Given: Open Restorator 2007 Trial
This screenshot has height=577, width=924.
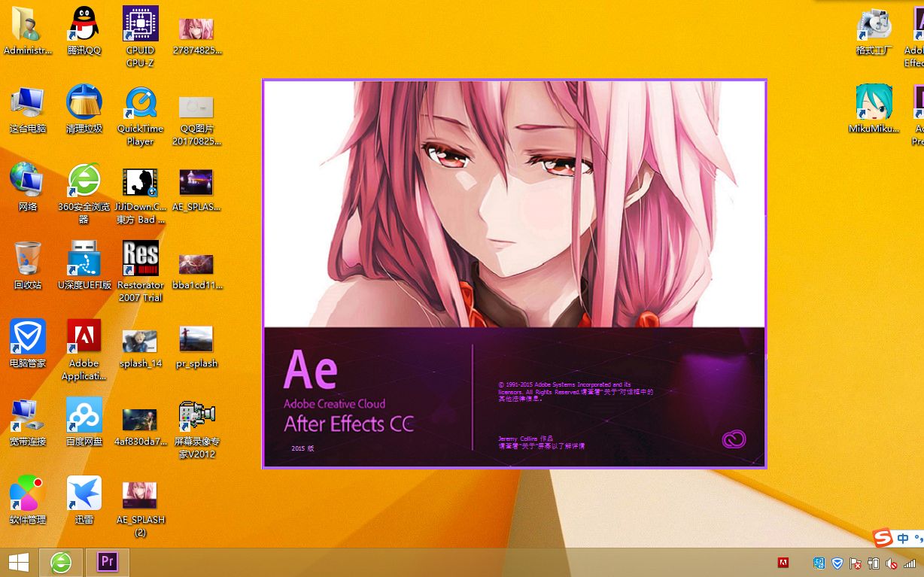Looking at the screenshot, I should click(140, 258).
